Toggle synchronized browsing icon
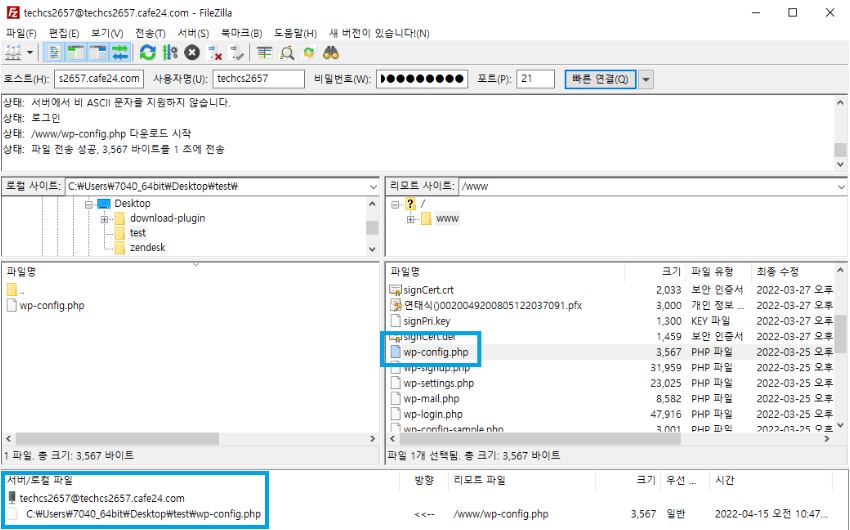 309,53
